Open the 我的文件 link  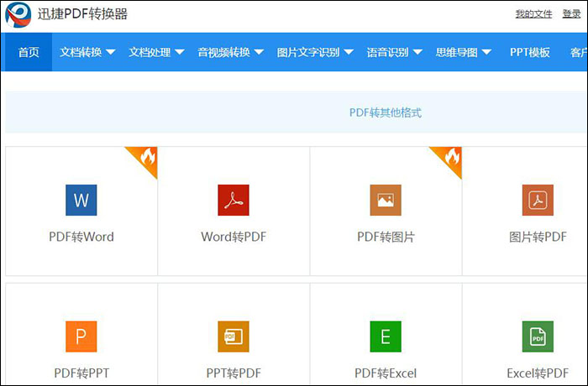(533, 14)
